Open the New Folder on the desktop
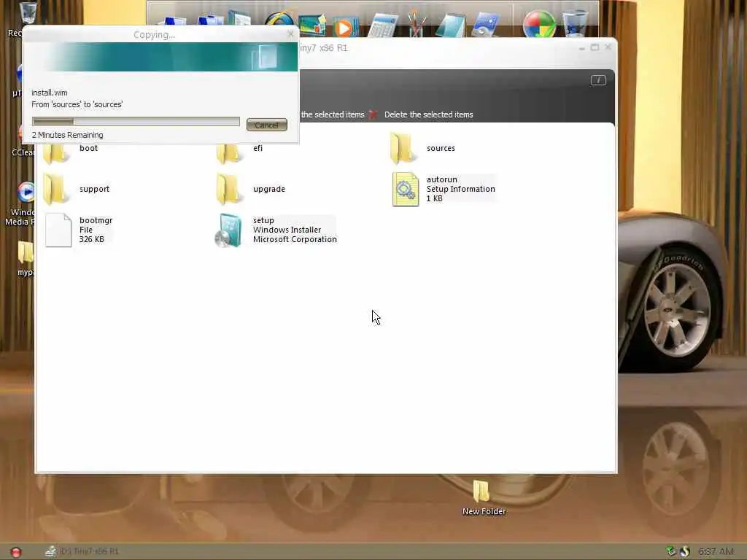Image resolution: width=747 pixels, height=560 pixels. coord(484,497)
